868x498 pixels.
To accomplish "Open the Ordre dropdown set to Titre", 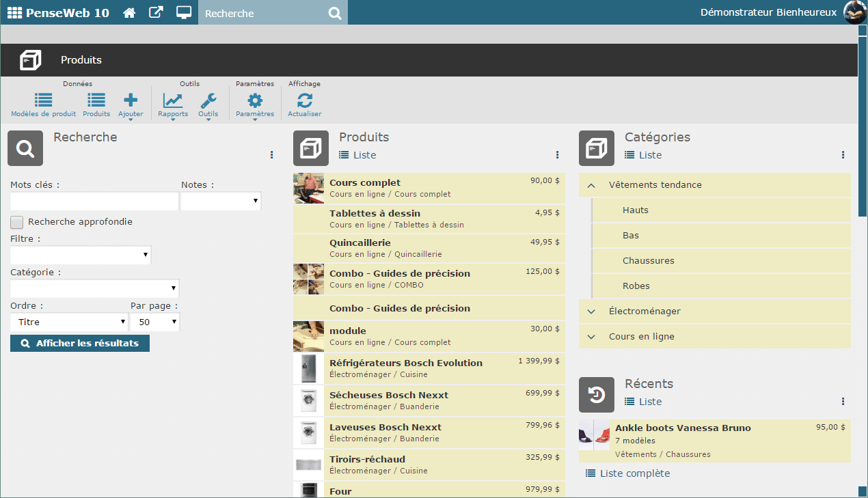I will (x=69, y=322).
